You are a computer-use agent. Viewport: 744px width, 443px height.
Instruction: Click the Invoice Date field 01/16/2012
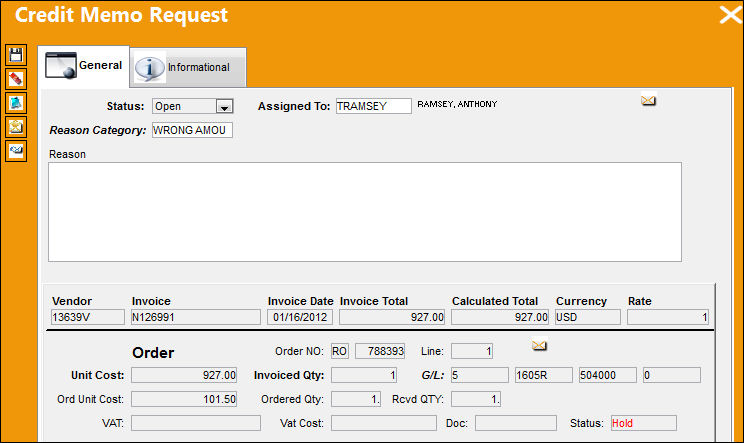click(299, 317)
